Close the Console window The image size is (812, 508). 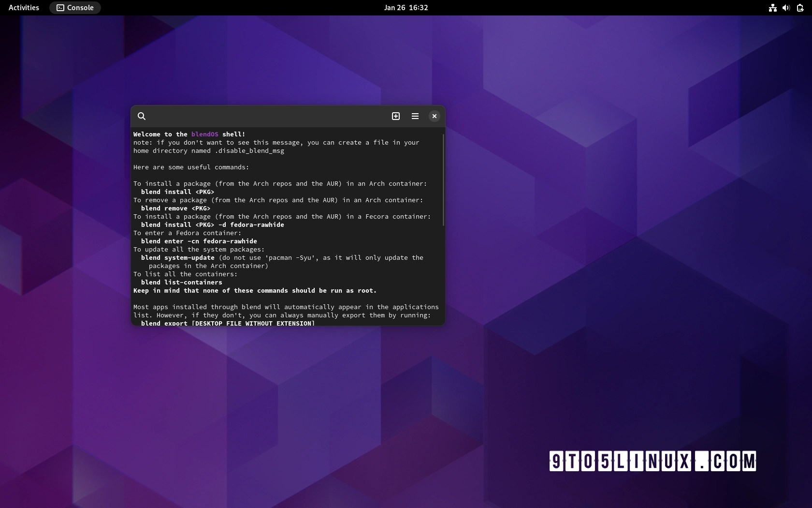(435, 116)
